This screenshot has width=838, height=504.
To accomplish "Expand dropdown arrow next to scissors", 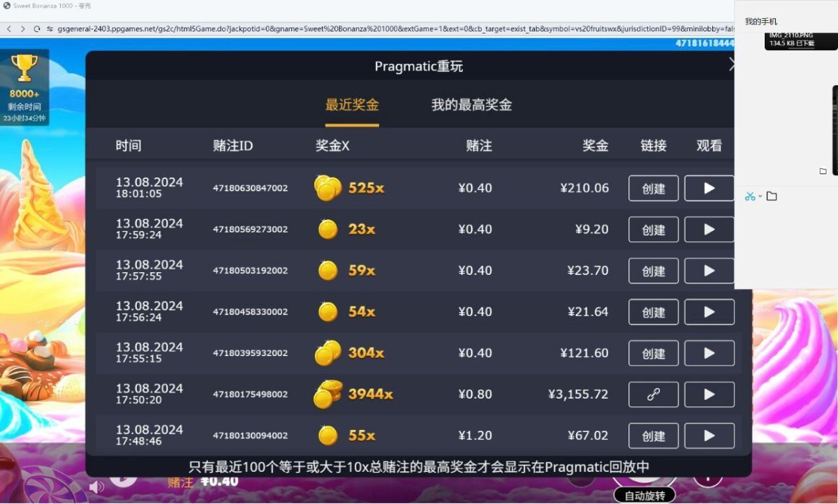I will pyautogui.click(x=760, y=196).
